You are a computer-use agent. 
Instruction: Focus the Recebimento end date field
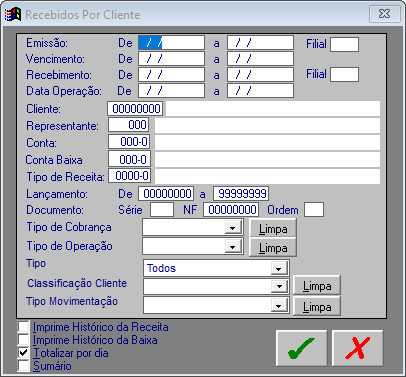260,75
